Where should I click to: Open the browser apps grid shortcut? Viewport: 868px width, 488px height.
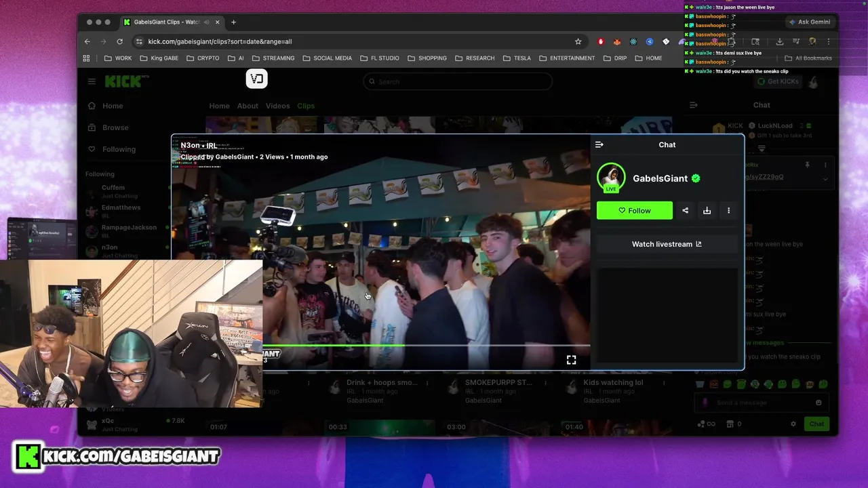[x=86, y=58]
